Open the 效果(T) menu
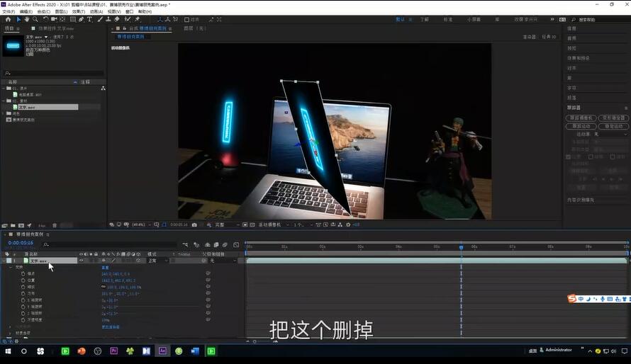The image size is (631, 364). point(78,11)
